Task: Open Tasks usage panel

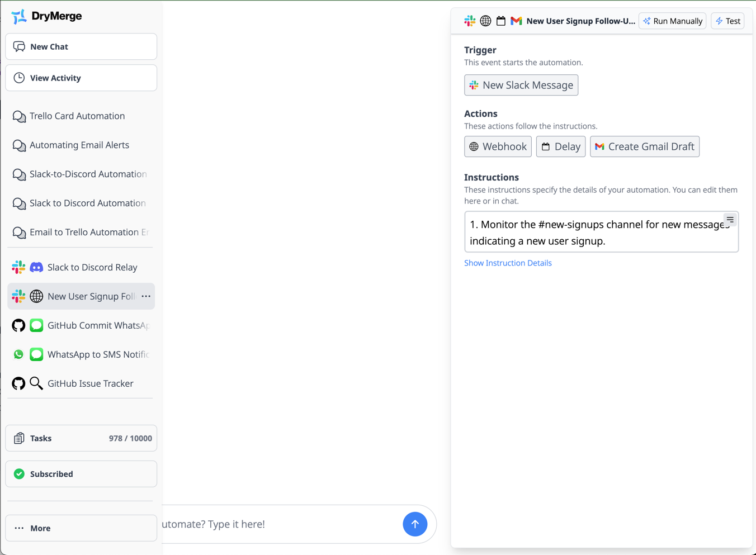Action: click(81, 438)
